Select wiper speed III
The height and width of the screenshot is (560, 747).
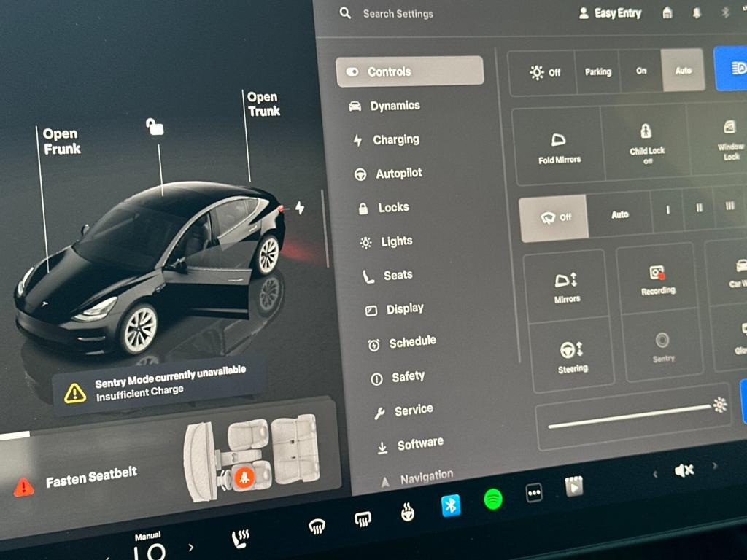729,206
